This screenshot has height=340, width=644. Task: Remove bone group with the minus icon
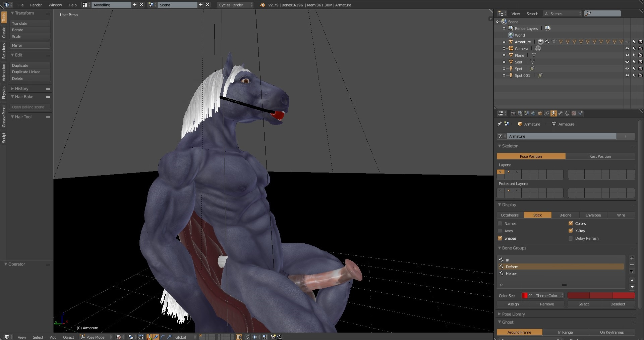pos(632,265)
